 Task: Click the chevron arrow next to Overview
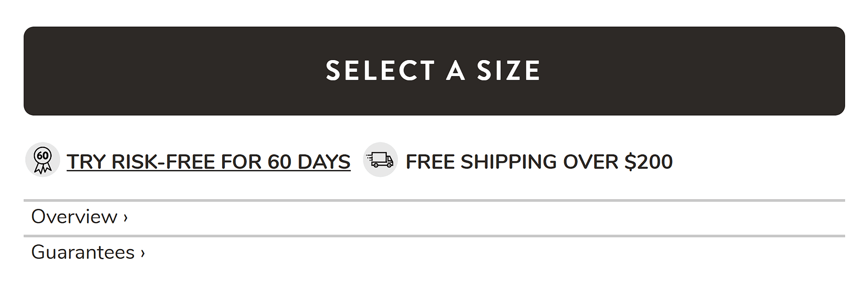(x=126, y=218)
